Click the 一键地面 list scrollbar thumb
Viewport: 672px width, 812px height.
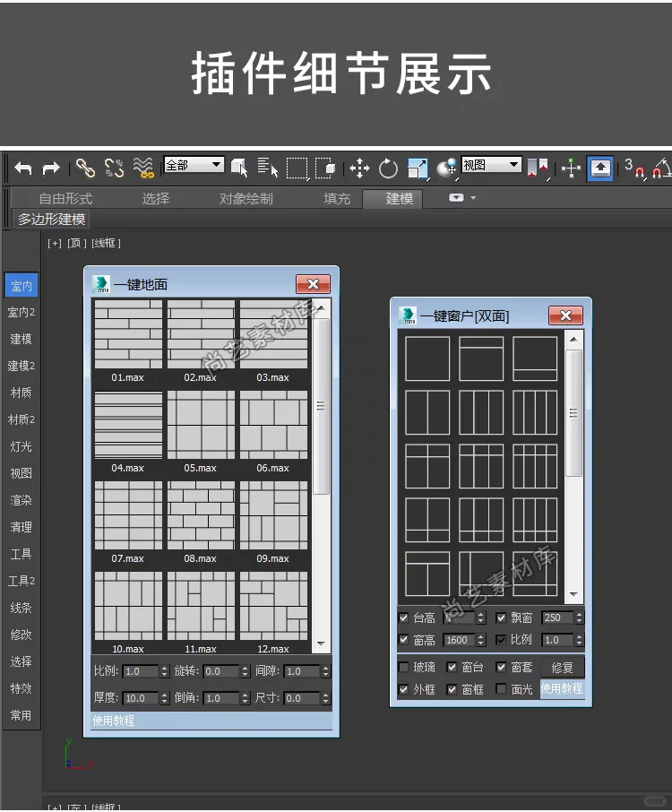point(321,406)
